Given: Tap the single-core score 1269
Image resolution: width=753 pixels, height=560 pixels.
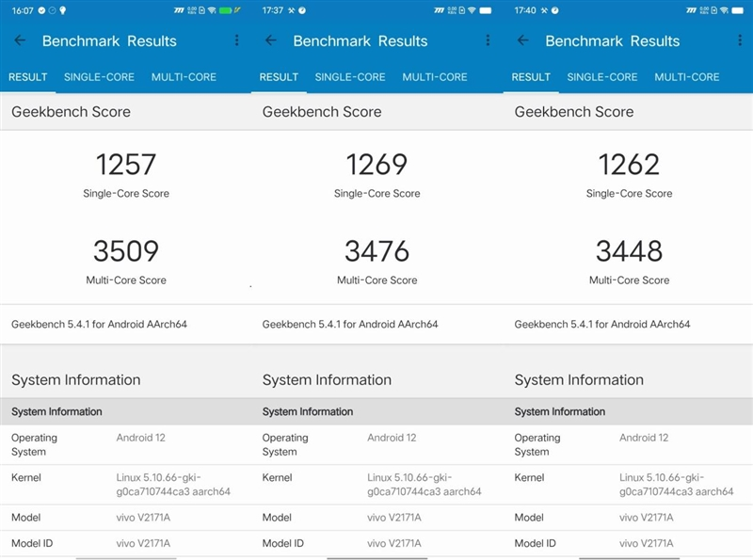Looking at the screenshot, I should [377, 165].
